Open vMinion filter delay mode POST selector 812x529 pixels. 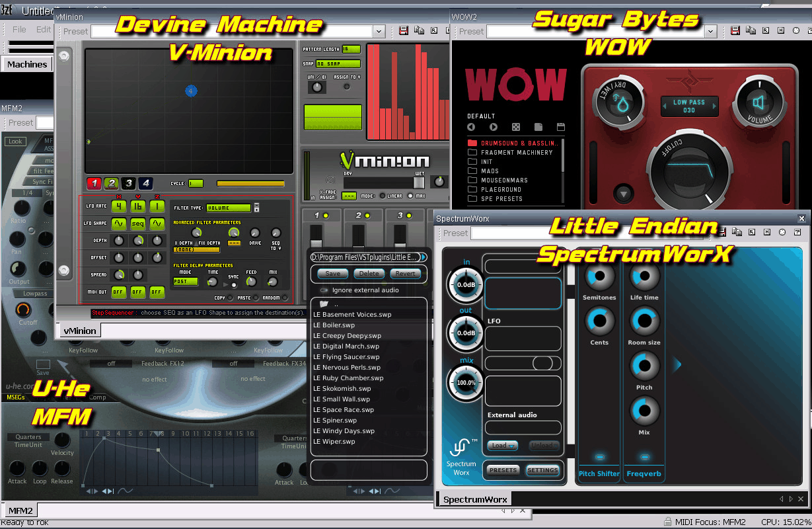(186, 282)
